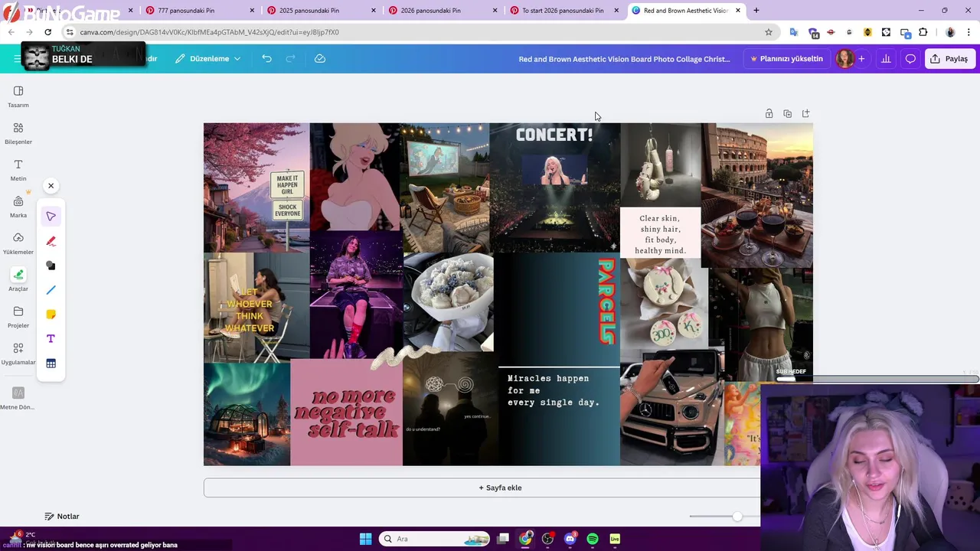Select the no more negative self-talk image
Viewport: 980px width, 551px height.
[x=346, y=412]
